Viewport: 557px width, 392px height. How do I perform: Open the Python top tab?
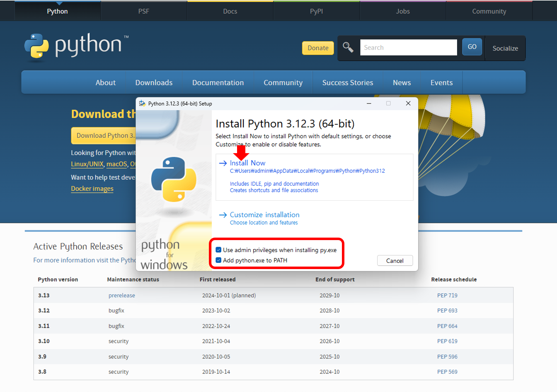point(57,11)
